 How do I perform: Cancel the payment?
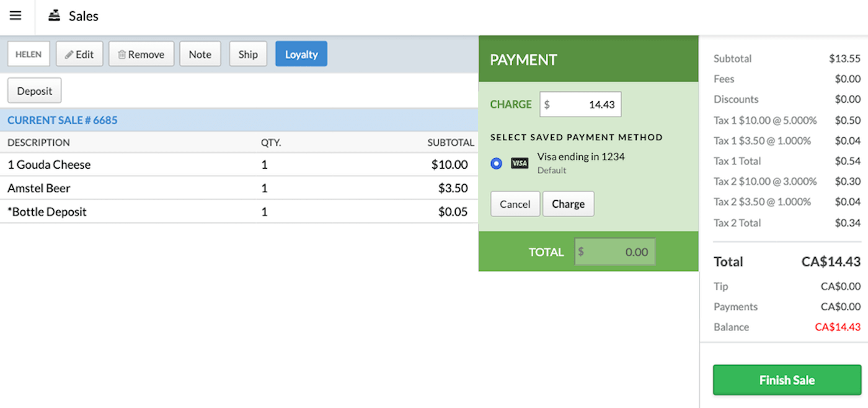pos(515,204)
